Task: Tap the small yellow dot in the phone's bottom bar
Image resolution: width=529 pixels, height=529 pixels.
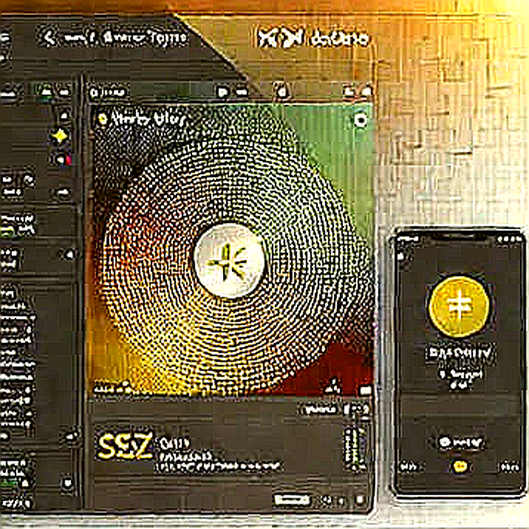Action: (x=460, y=467)
